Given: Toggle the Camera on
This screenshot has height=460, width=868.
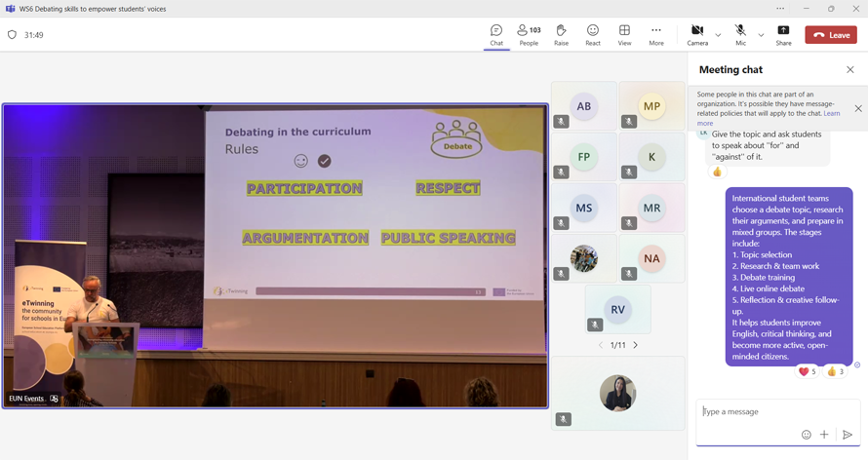Looking at the screenshot, I should [697, 35].
